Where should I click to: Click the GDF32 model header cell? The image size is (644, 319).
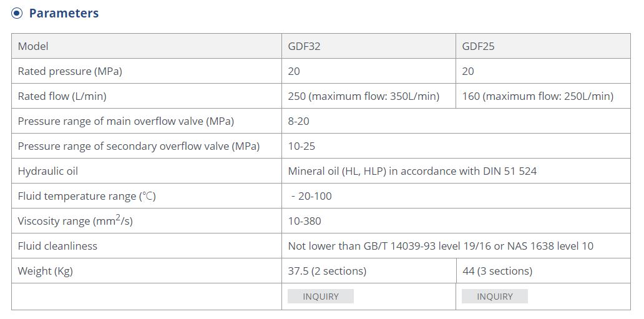(x=368, y=46)
